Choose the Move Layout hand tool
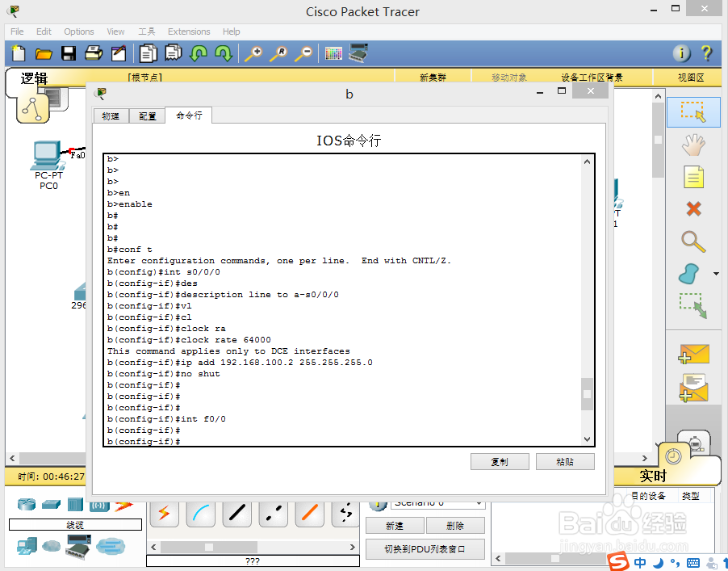Screen dimensions: 728x571 (x=693, y=145)
